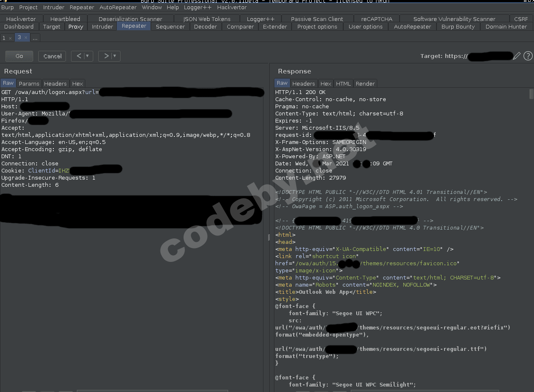Viewport: 534px width, 392px height.
Task: Show Response Render view
Action: point(365,84)
